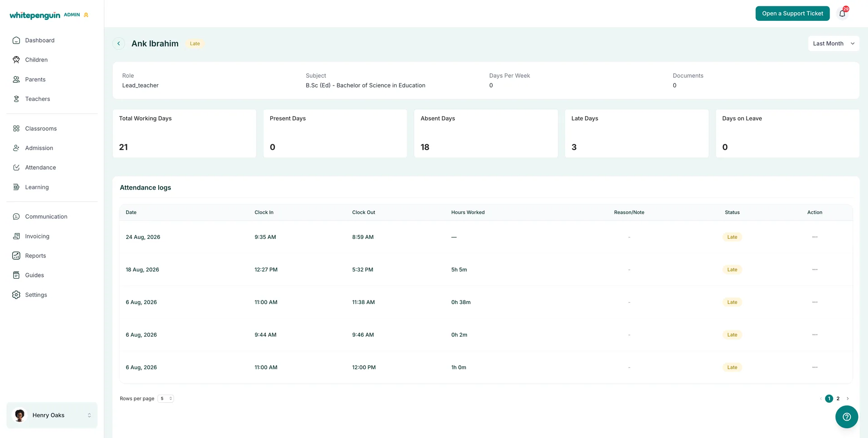868x438 pixels.
Task: Click the Days on Leave card
Action: [788, 133]
